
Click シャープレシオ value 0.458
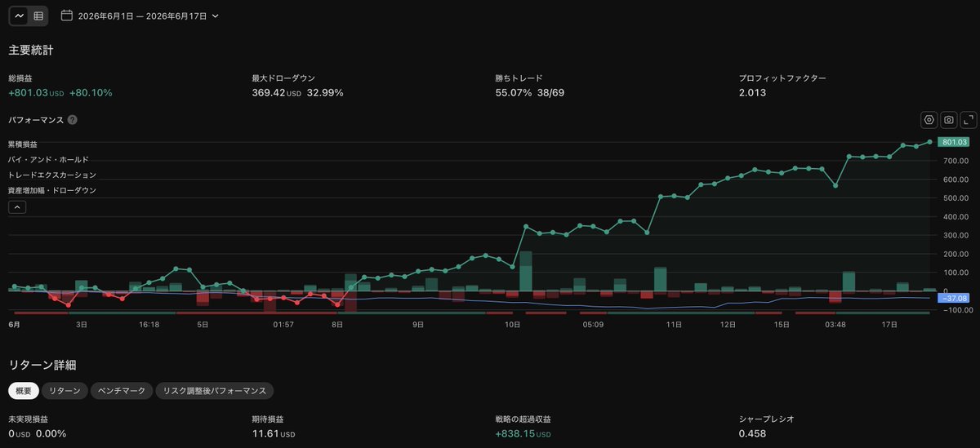[752, 433]
